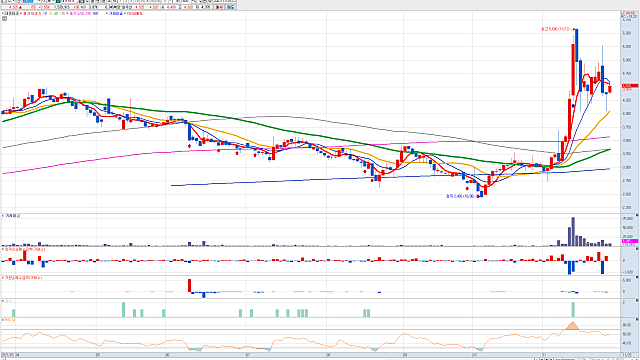Click the small gray icon below the chart legend

tap(4, 18)
